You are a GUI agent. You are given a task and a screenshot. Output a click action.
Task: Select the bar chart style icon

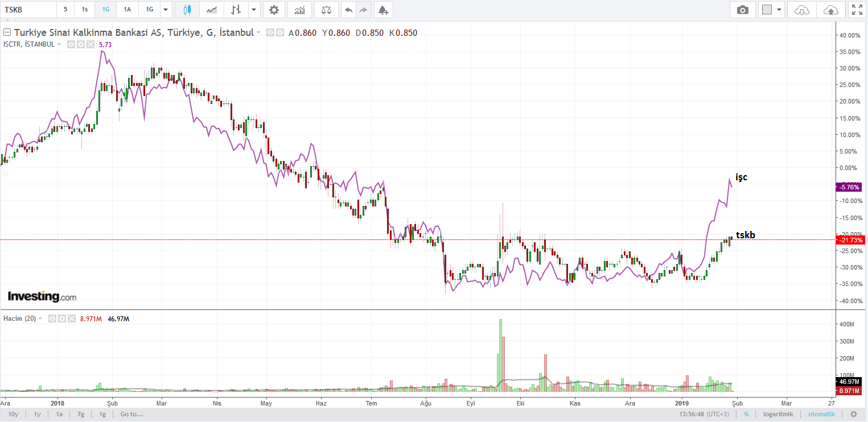(236, 10)
